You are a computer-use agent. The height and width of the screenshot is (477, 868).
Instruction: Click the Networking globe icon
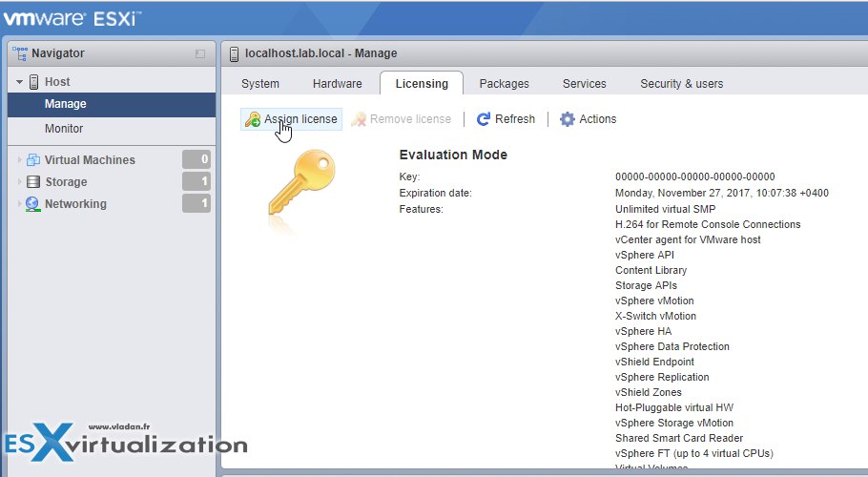pos(32,204)
